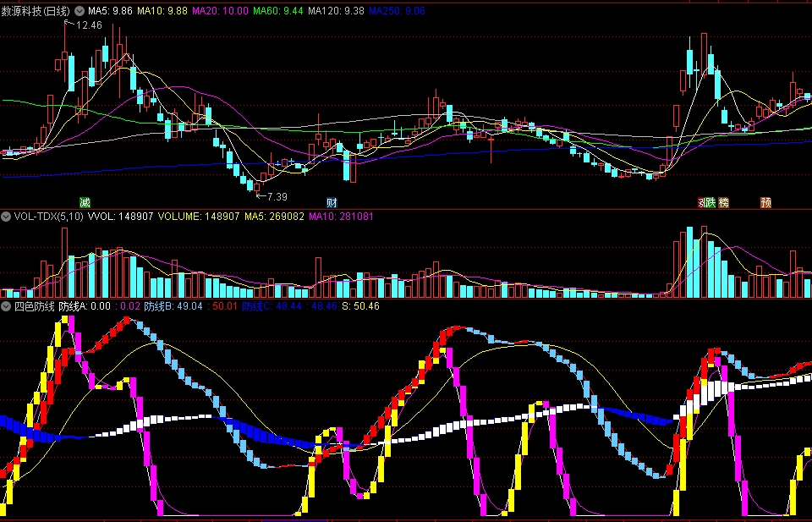
Task: Click the volume MA10: 281081 label
Action: pos(341,217)
